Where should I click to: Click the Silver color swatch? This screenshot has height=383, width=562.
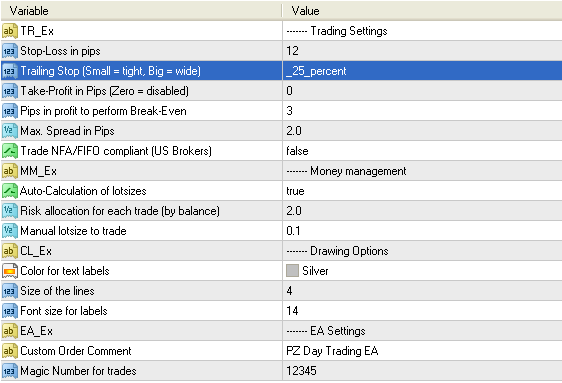pos(292,271)
